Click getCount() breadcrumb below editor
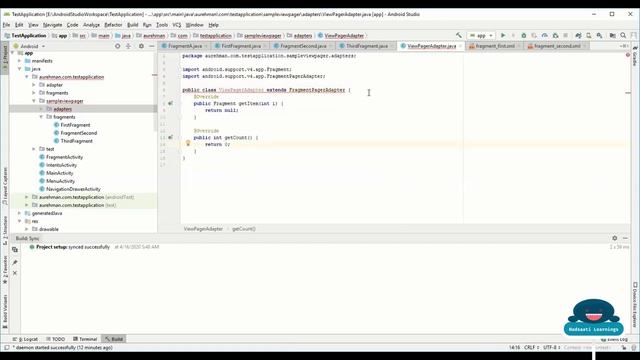Image resolution: width=640 pixels, height=360 pixels. 244,229
